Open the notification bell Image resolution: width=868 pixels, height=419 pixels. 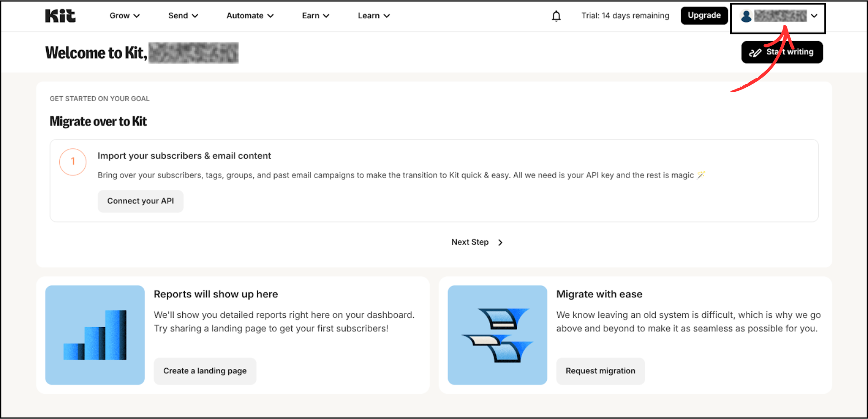[556, 15]
